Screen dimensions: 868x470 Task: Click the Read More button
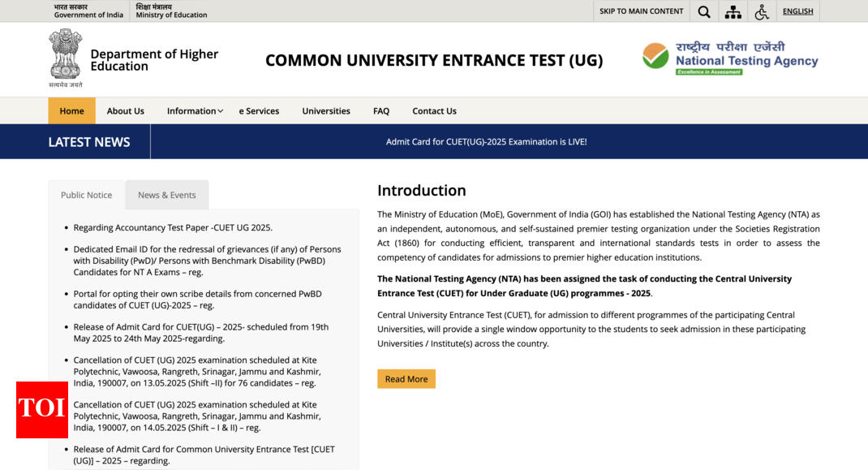coord(406,379)
